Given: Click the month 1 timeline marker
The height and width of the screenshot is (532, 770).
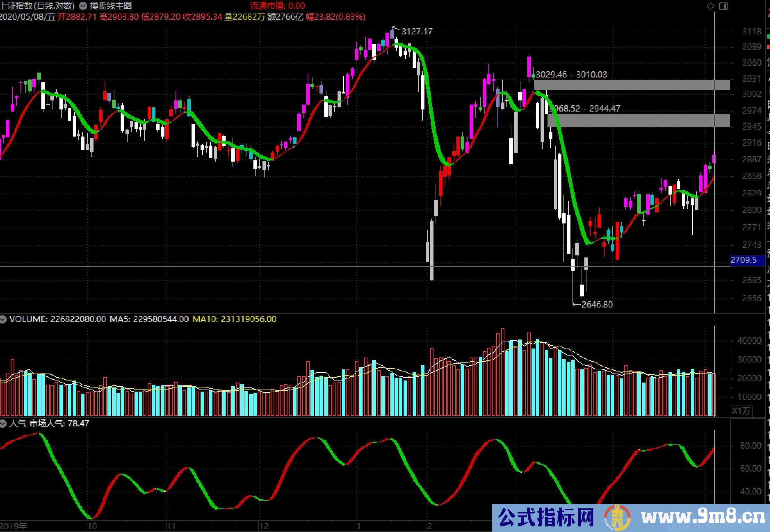Looking at the screenshot, I should (359, 526).
